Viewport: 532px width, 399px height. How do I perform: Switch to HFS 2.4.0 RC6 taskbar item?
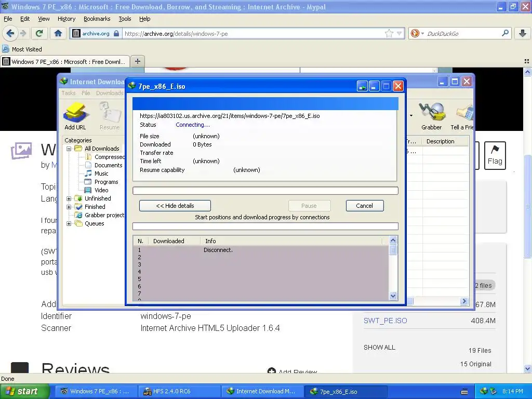pos(179,391)
